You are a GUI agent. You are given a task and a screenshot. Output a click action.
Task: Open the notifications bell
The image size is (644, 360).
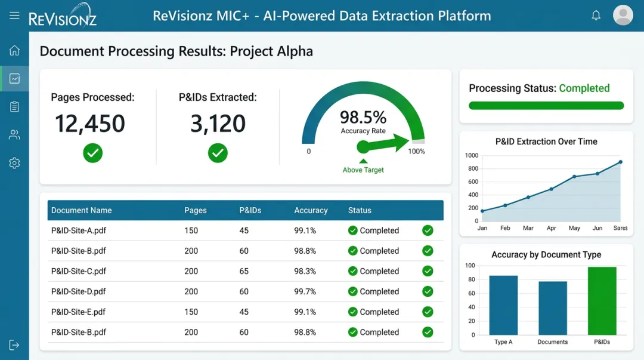pyautogui.click(x=596, y=16)
